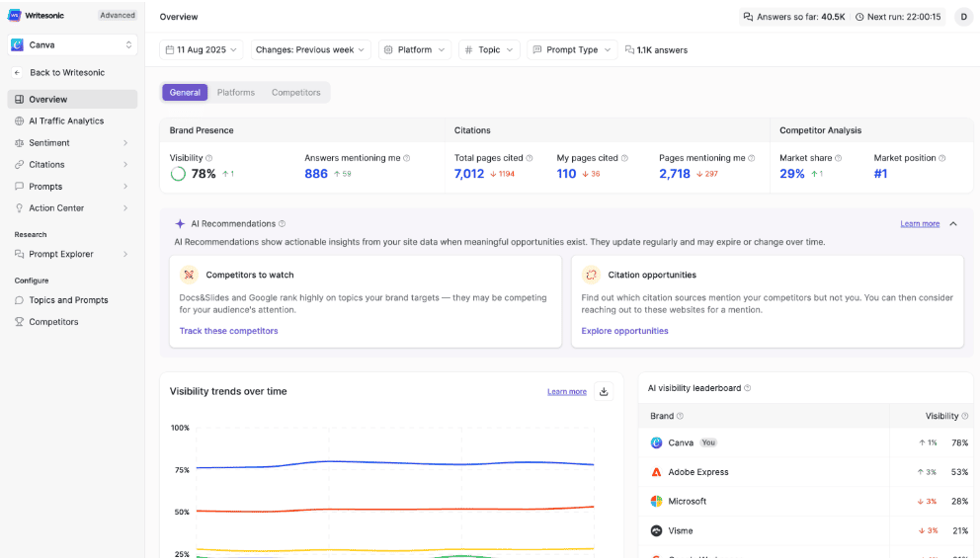This screenshot has width=980, height=560.
Task: Click the Market position info icon
Action: click(942, 158)
